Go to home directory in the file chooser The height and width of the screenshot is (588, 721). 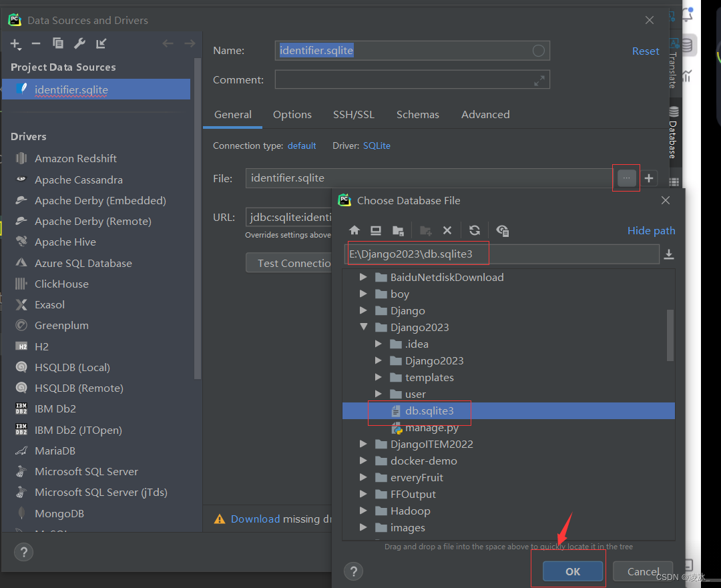(354, 230)
